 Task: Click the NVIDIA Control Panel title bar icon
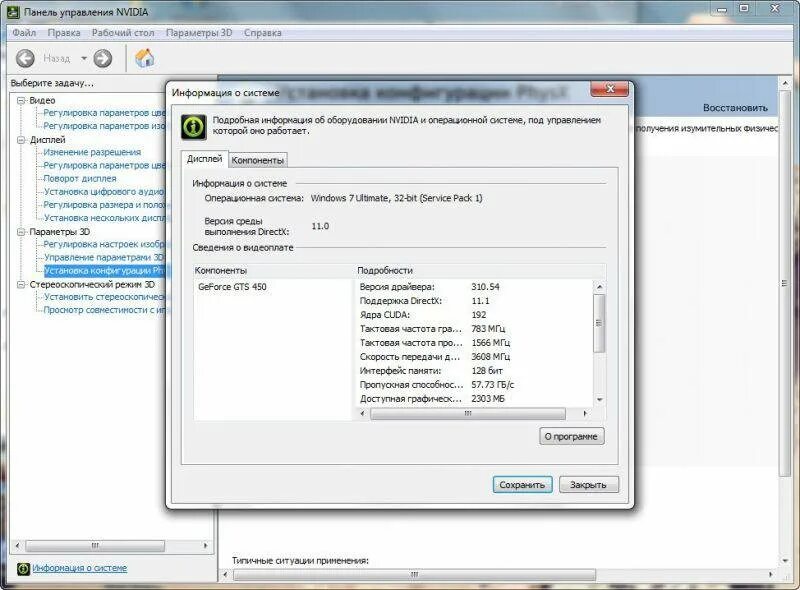tap(13, 12)
